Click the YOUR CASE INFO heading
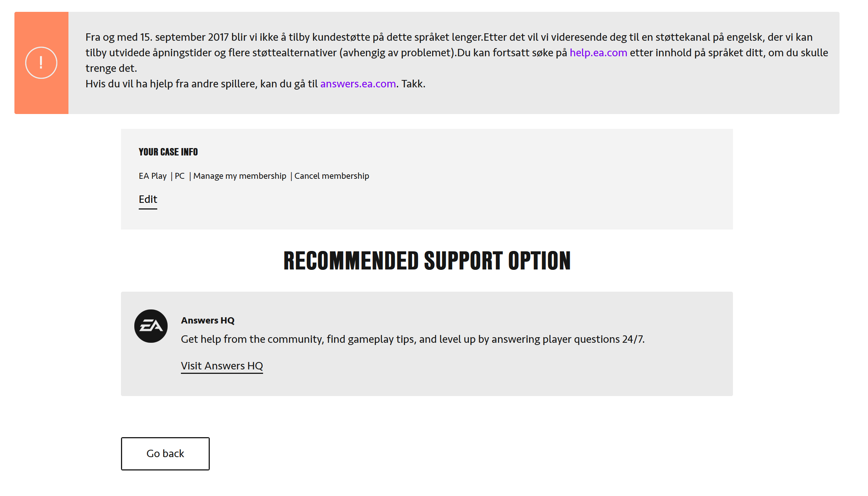The width and height of the screenshot is (868, 496). [x=168, y=152]
